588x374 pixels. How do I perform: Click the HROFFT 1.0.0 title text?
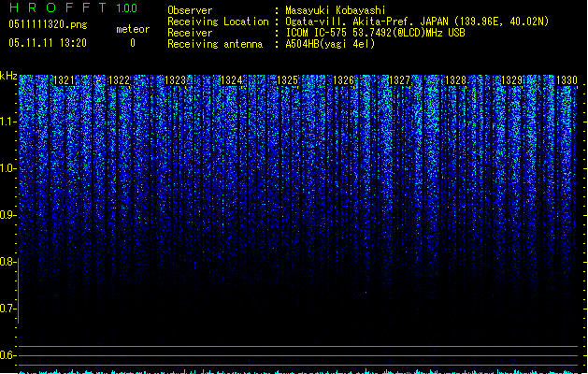pyautogui.click(x=73, y=7)
